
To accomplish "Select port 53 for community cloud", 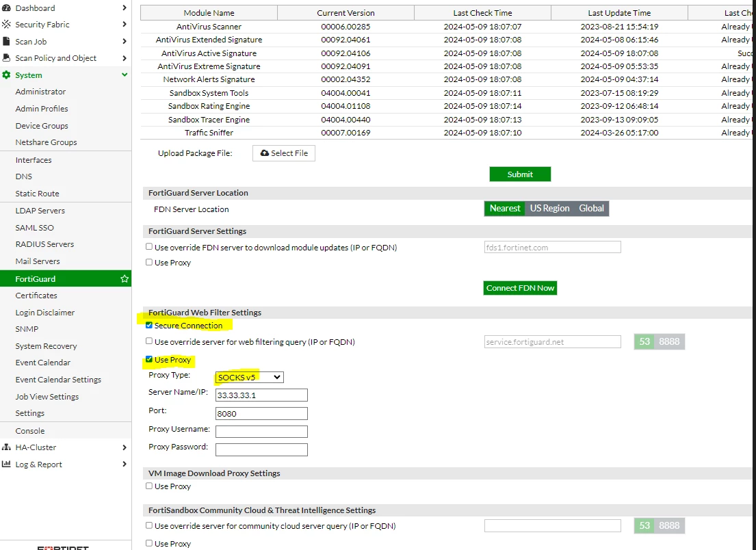I will 644,525.
